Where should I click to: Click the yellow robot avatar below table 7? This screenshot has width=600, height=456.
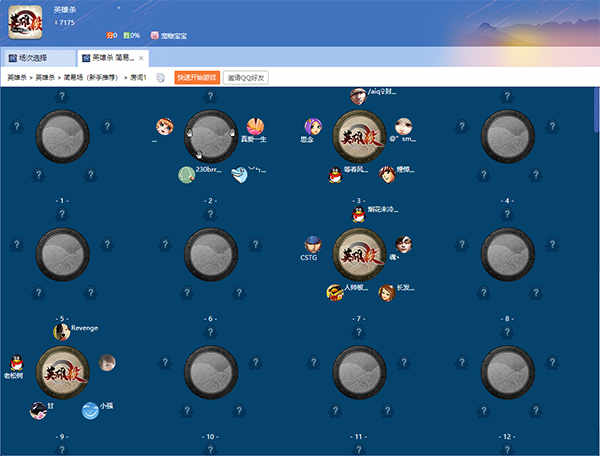coord(335,293)
